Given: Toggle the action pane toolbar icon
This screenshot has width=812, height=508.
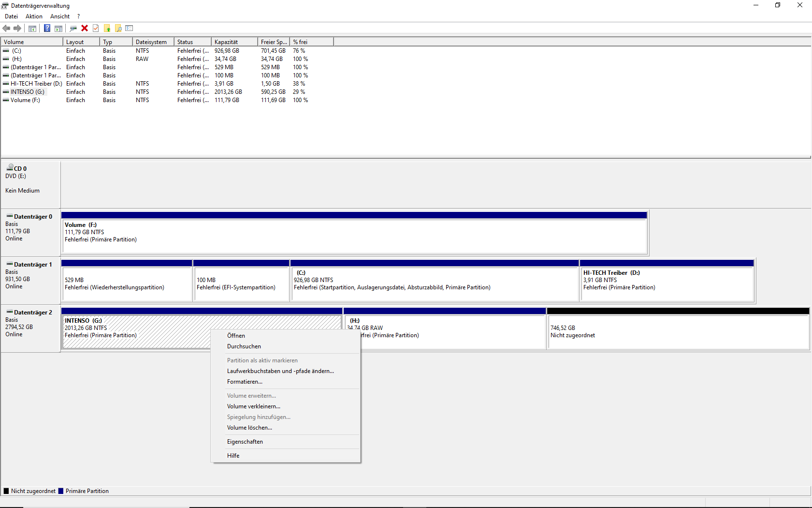Looking at the screenshot, I should tap(58, 28).
